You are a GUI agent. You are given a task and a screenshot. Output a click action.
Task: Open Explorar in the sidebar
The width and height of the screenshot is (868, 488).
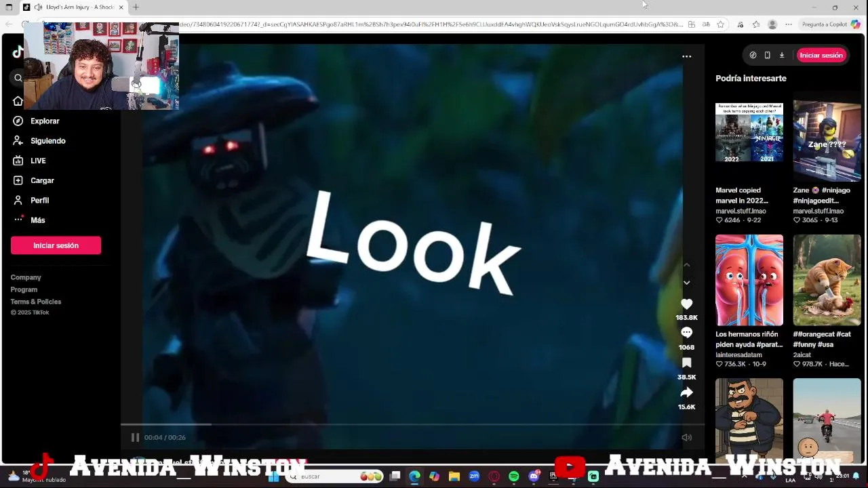point(45,121)
